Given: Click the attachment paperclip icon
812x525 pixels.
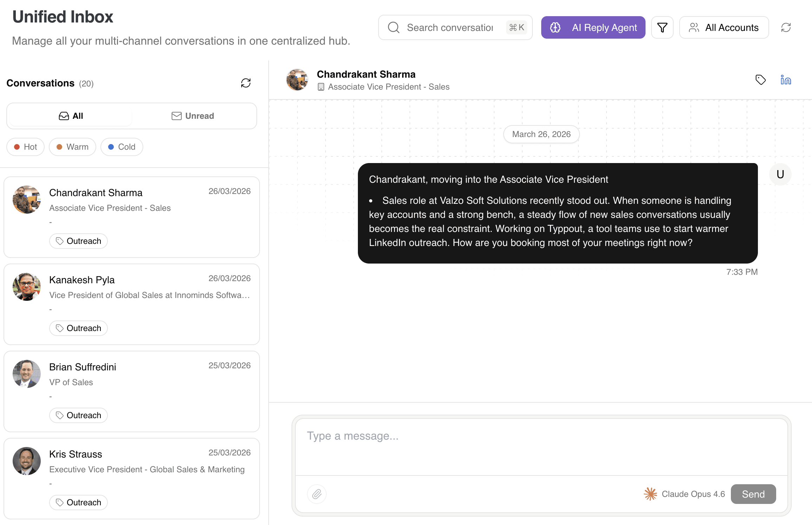Looking at the screenshot, I should 316,494.
